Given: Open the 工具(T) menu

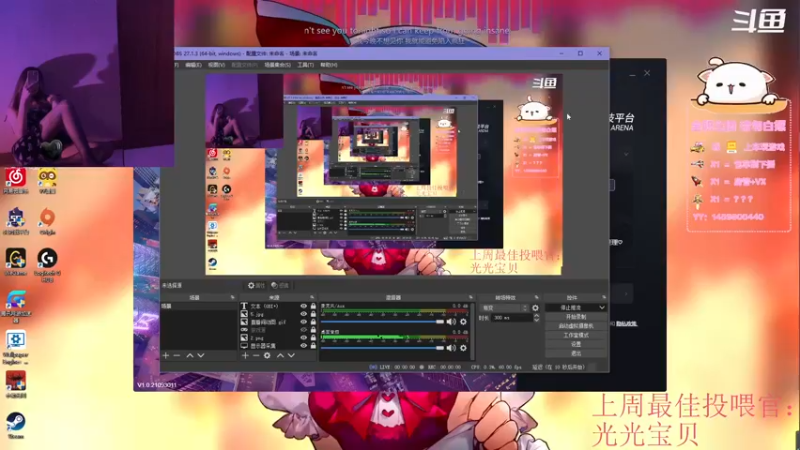Looking at the screenshot, I should [x=305, y=65].
